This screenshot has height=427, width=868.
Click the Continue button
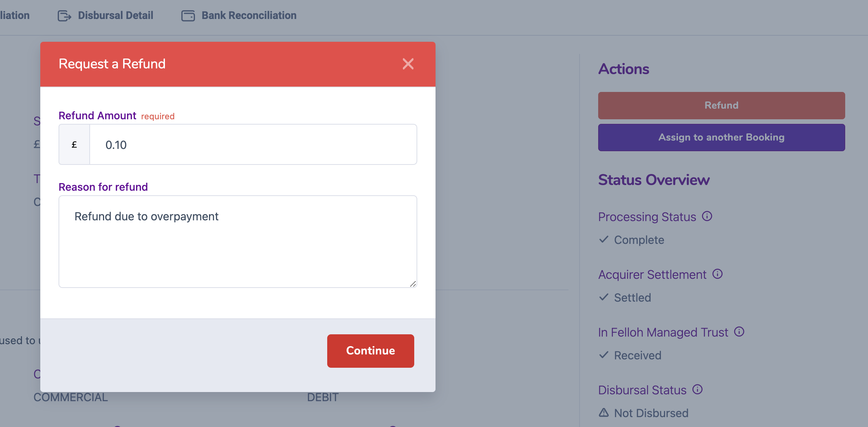[x=371, y=351]
